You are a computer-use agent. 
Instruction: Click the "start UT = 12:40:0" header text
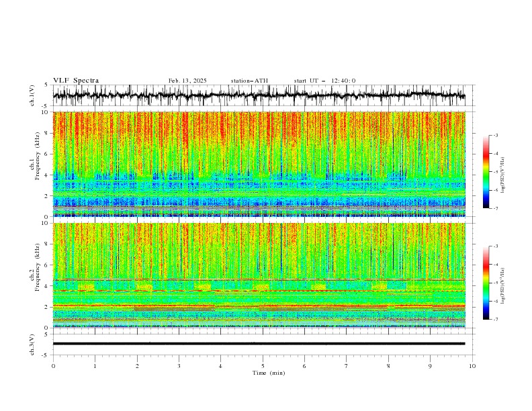[x=324, y=81]
